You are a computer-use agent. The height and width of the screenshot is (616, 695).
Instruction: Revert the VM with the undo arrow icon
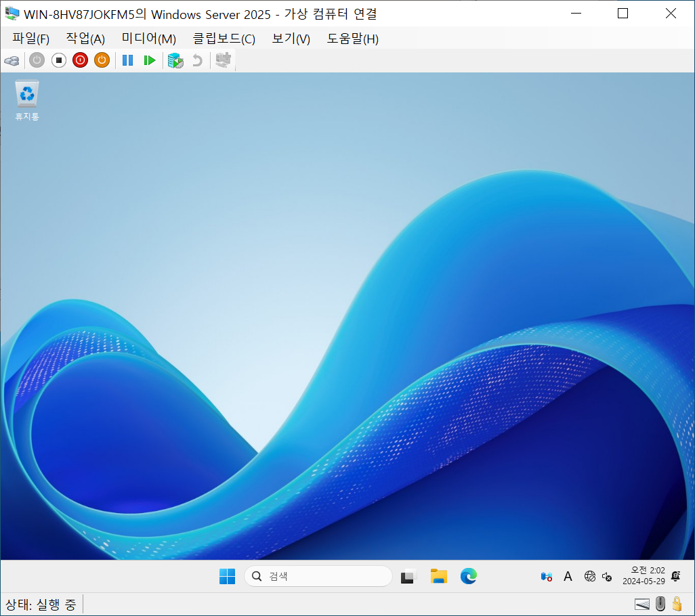click(x=196, y=60)
